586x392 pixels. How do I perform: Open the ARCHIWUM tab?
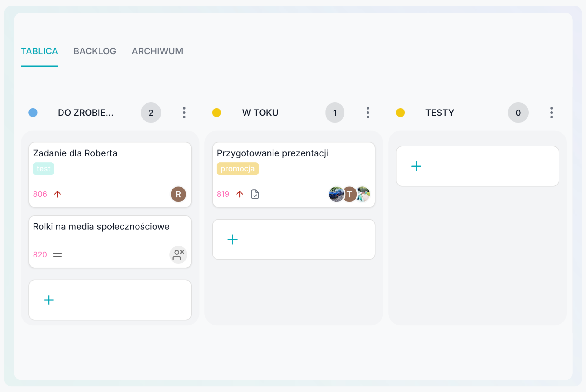(x=157, y=51)
